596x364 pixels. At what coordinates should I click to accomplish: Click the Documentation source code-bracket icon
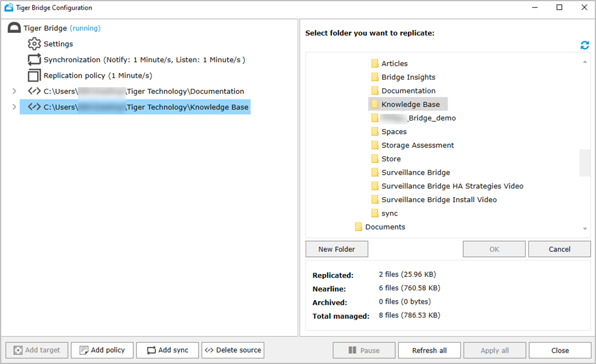34,91
